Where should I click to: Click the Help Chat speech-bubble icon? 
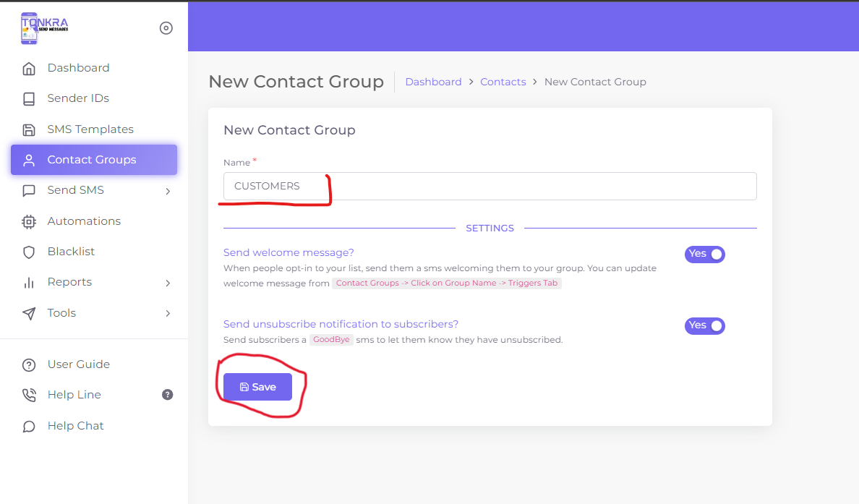[x=29, y=427]
